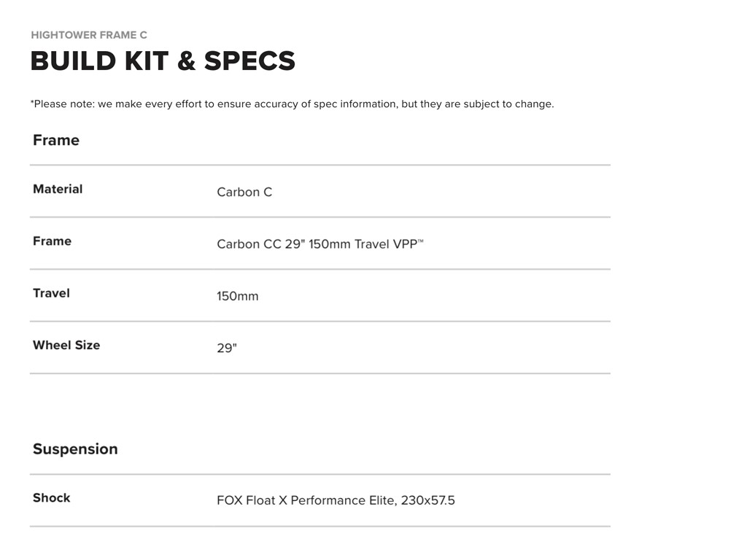Select the 29" wheel size value

tap(227, 349)
